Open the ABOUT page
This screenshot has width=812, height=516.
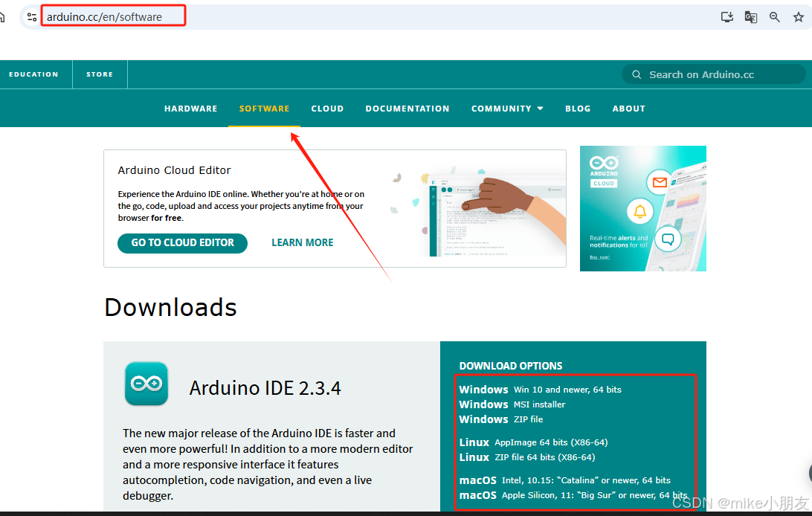(x=628, y=109)
